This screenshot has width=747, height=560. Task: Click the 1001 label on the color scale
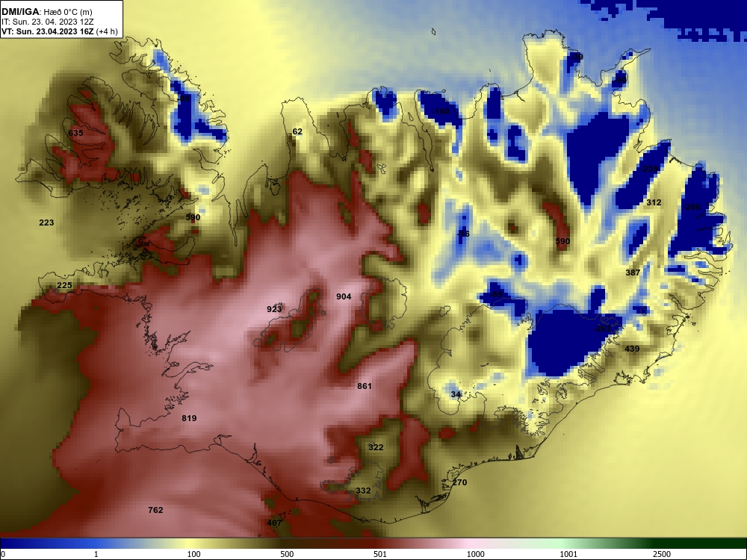[568, 554]
